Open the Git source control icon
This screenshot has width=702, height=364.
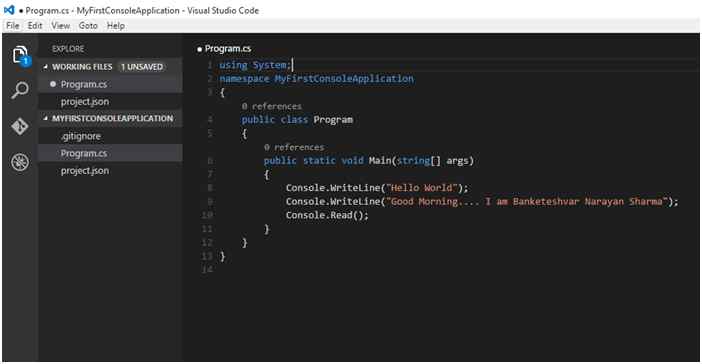[20, 126]
